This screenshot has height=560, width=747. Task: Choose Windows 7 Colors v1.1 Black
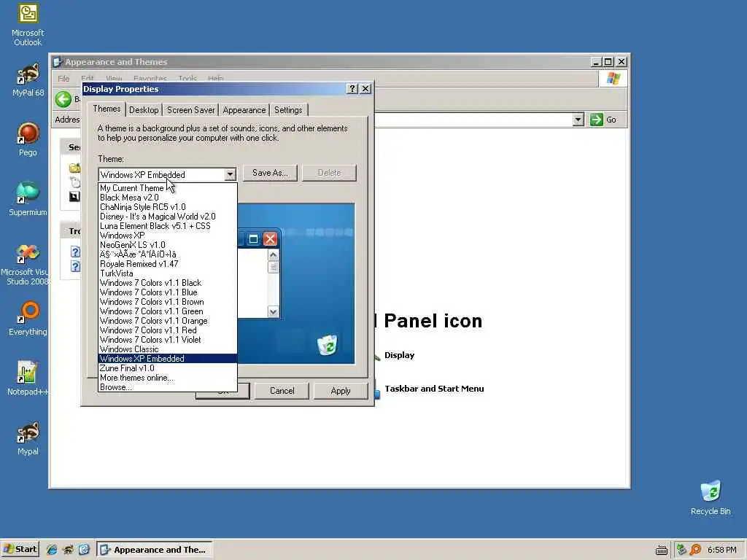[168, 283]
